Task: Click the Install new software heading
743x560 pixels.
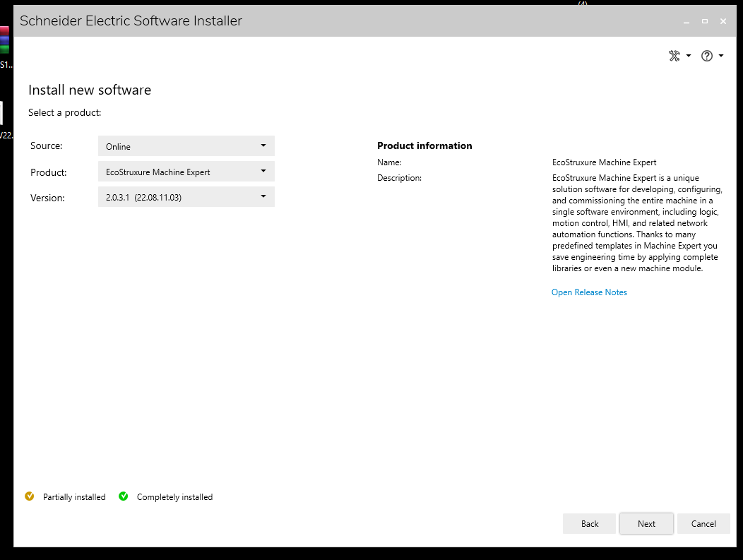Action: point(90,90)
